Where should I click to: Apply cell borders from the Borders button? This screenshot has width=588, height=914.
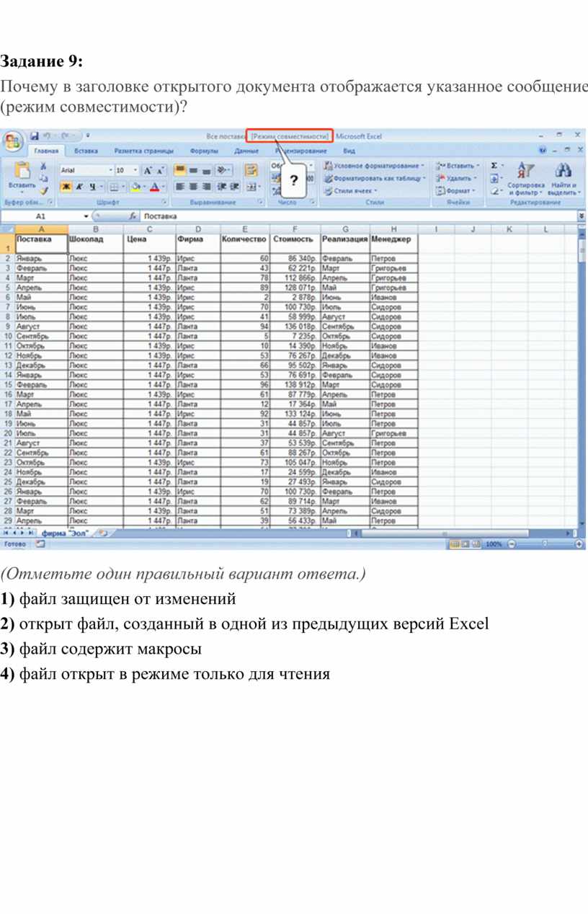(x=114, y=187)
